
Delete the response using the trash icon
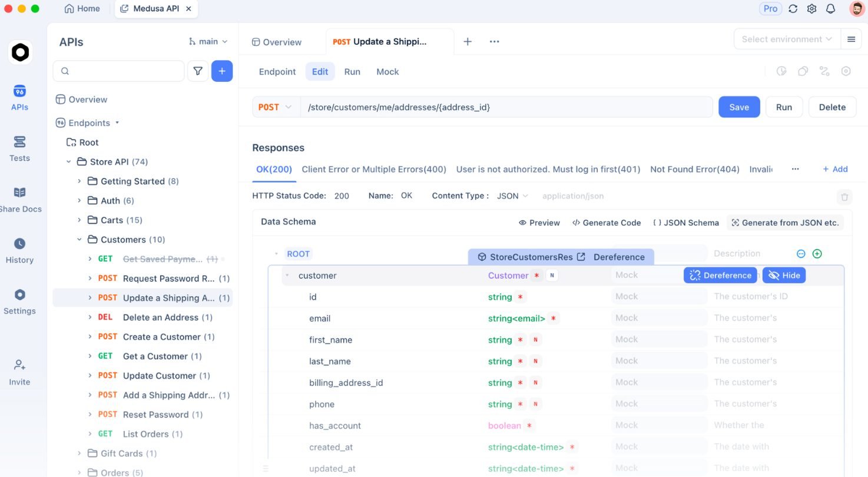pyautogui.click(x=844, y=197)
